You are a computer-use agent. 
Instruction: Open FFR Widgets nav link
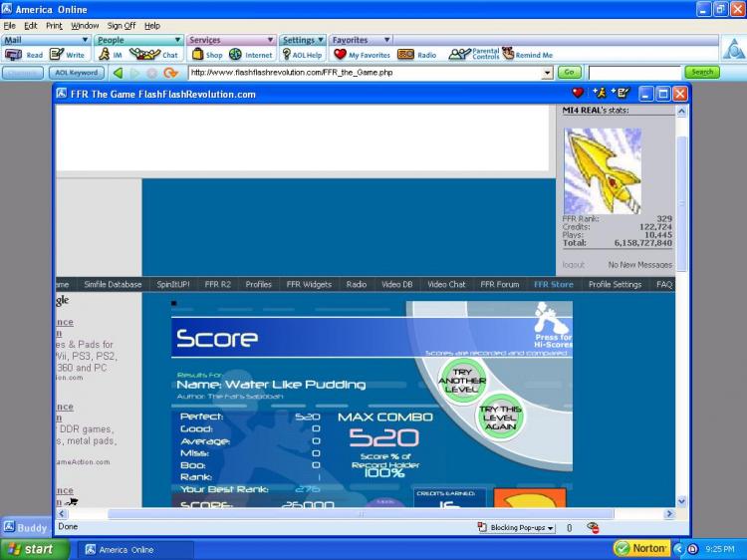(x=309, y=285)
